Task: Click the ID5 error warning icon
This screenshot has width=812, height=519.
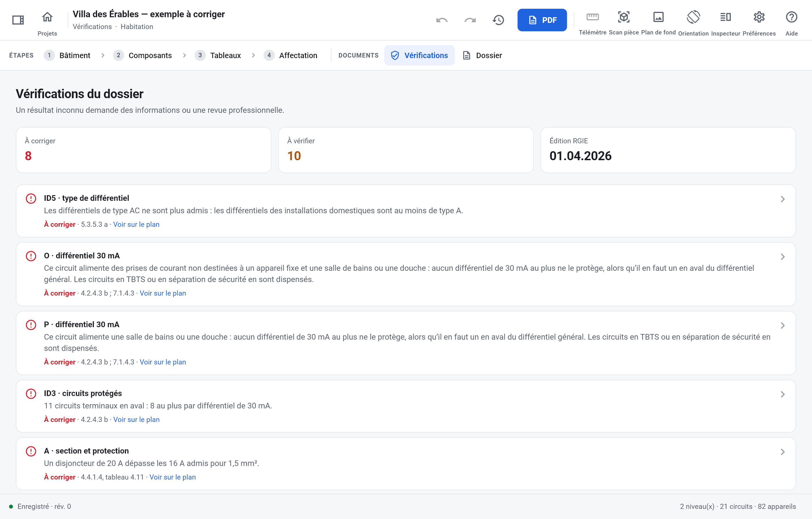Action: tap(31, 198)
